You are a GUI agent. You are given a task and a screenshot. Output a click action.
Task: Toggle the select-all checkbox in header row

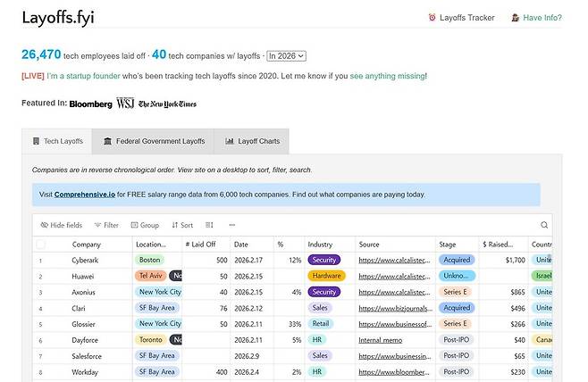pos(40,245)
